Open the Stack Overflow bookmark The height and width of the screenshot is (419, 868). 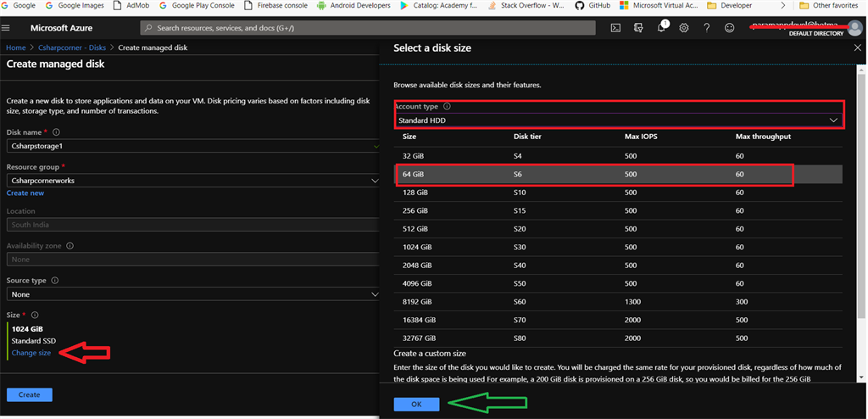527,6
